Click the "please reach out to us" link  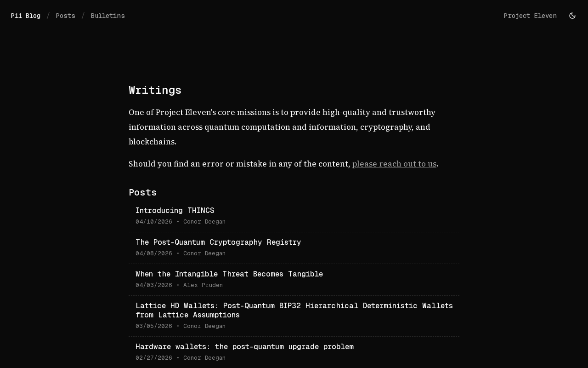pyautogui.click(x=394, y=164)
